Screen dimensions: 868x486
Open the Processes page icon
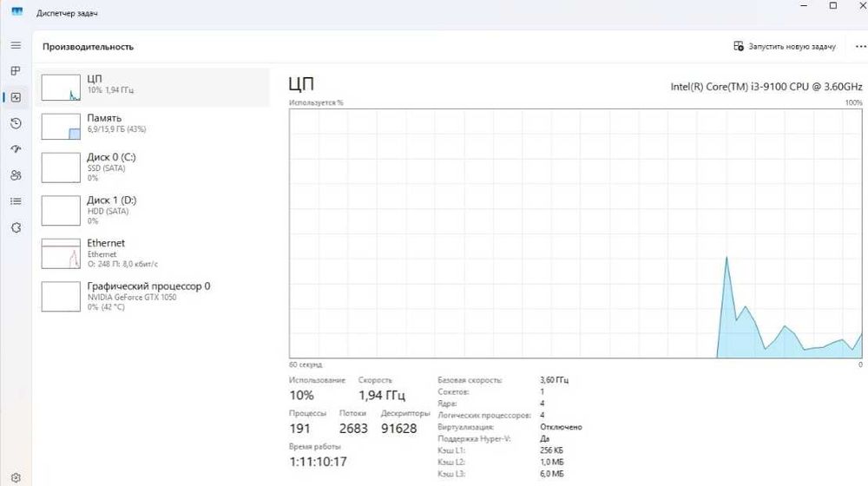[x=16, y=71]
